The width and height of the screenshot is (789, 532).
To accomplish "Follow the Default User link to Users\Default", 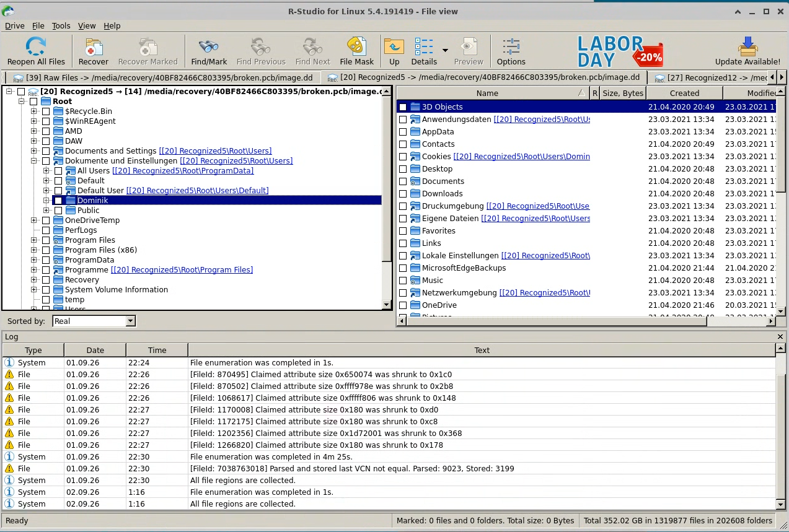I will coord(197,191).
